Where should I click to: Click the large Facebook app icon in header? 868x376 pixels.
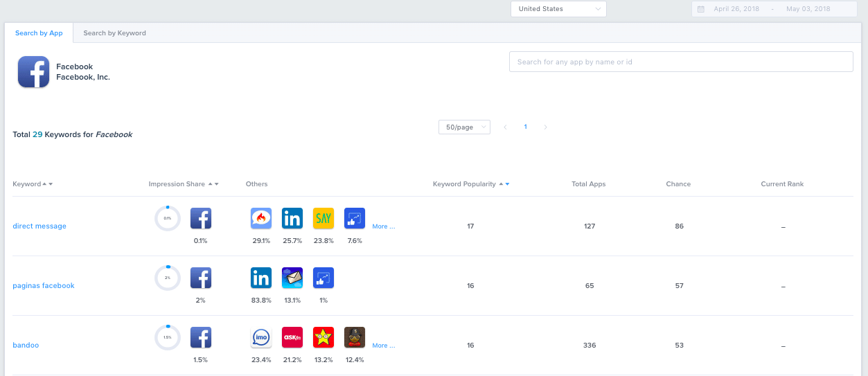coord(33,72)
